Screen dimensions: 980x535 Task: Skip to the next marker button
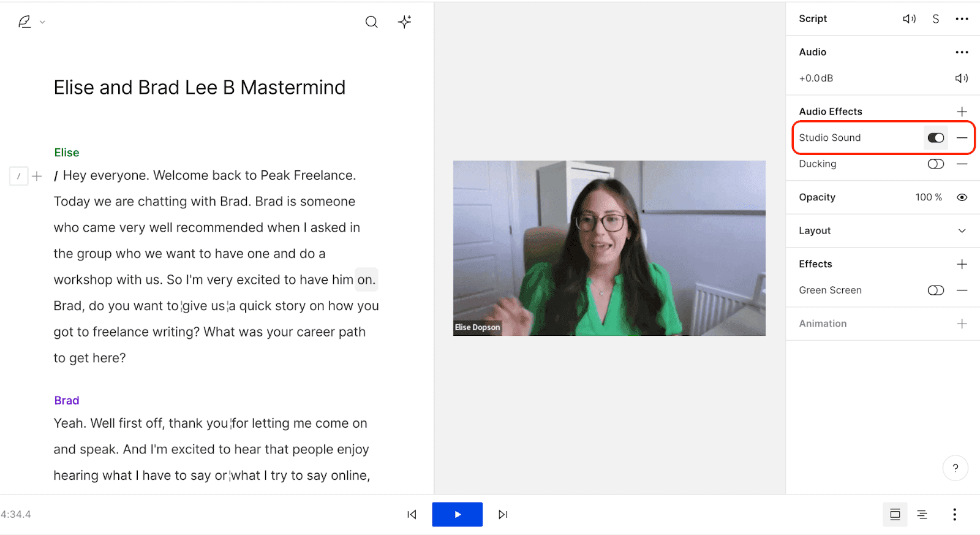click(x=503, y=515)
